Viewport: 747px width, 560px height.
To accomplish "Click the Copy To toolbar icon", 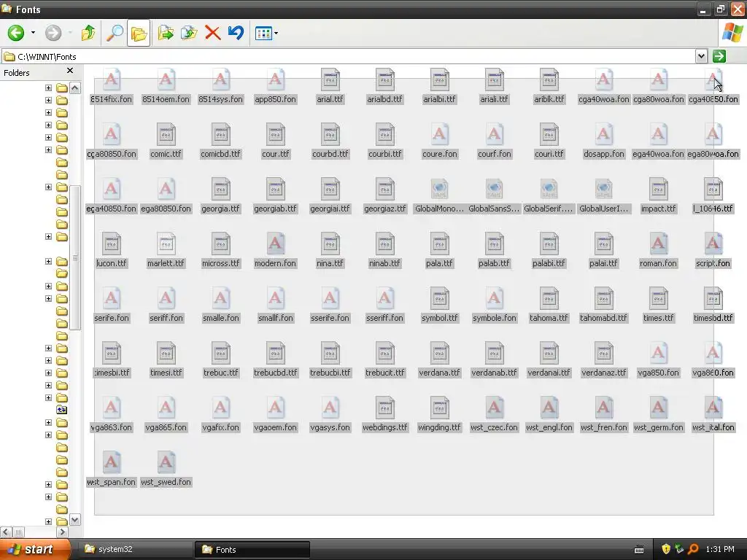I will point(189,33).
